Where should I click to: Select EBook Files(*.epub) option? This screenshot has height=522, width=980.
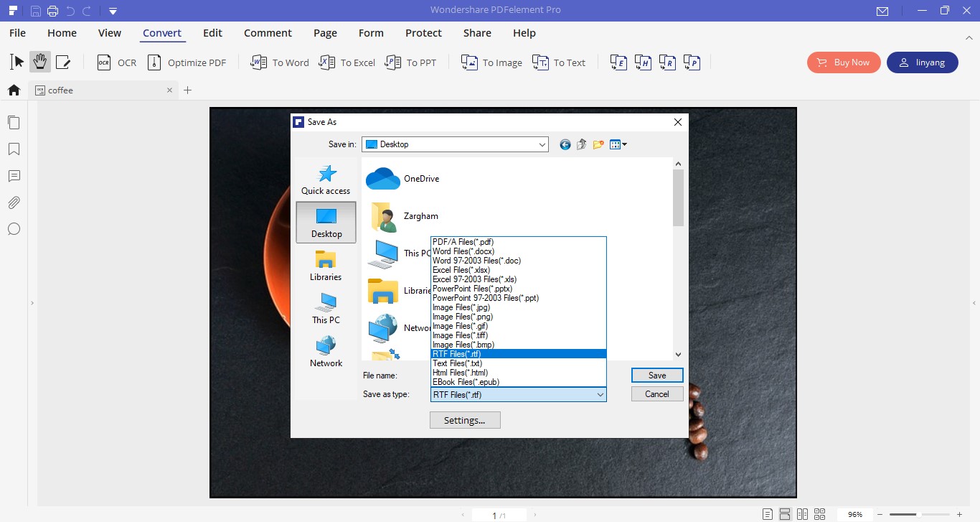[519, 382]
